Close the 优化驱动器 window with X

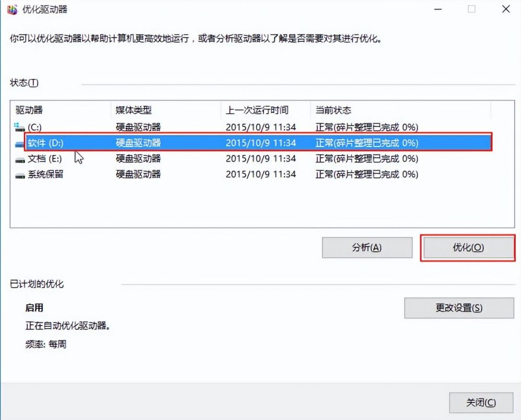click(x=506, y=9)
